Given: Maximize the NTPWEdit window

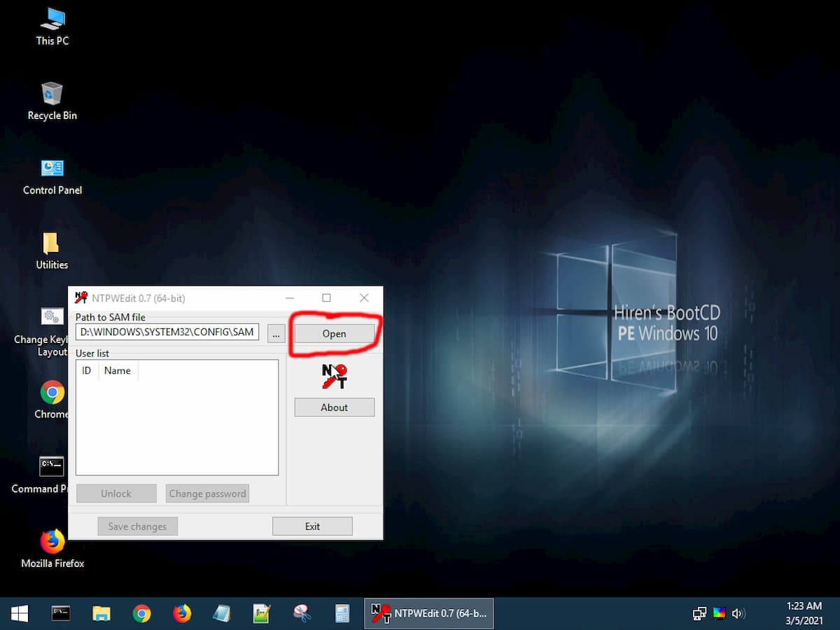Looking at the screenshot, I should pos(326,297).
